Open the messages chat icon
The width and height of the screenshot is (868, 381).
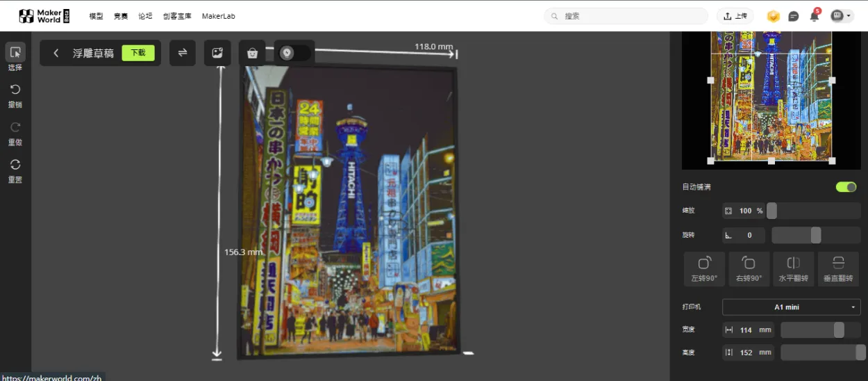pos(794,16)
